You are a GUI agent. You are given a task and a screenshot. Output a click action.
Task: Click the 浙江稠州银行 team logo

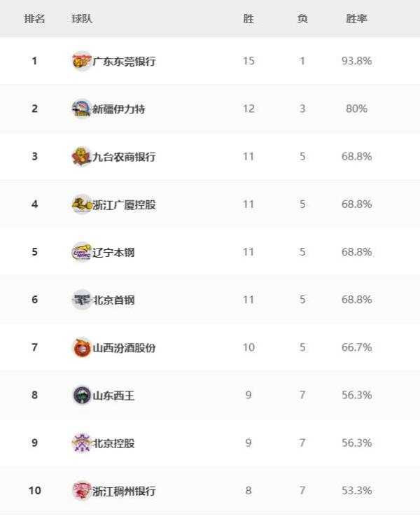coord(82,491)
